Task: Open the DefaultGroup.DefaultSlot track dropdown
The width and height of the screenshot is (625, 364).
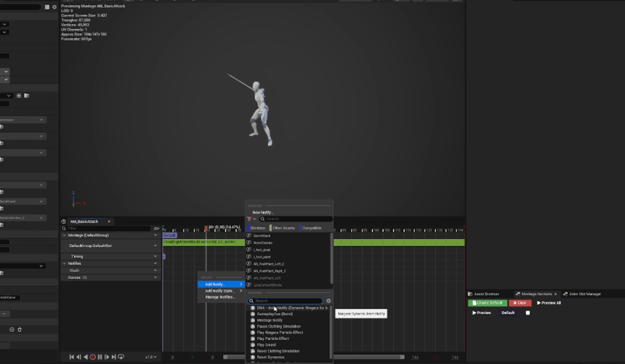Action: pyautogui.click(x=155, y=246)
